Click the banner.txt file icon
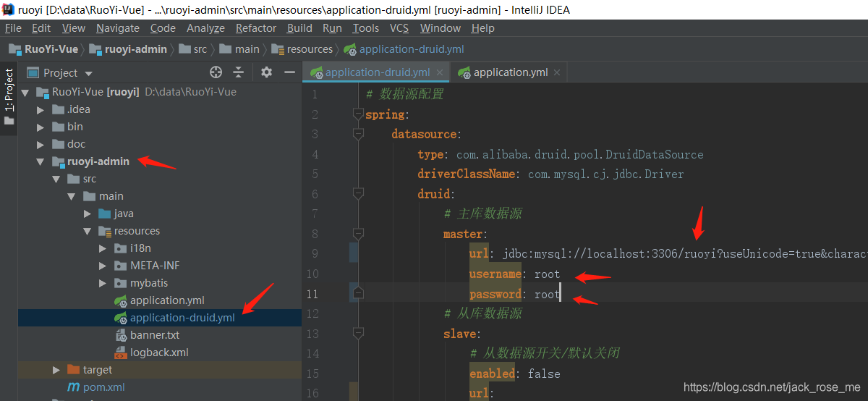The width and height of the screenshot is (868, 401). [122, 335]
